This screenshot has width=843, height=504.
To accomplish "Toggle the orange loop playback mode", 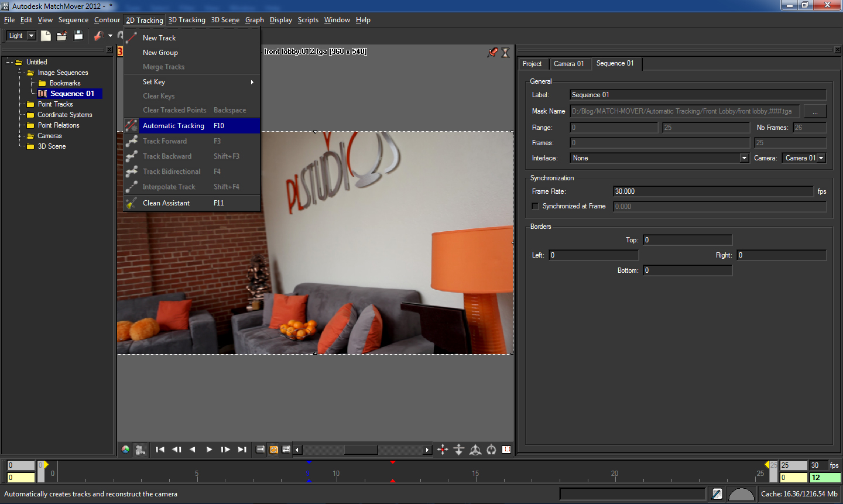I will 273,450.
